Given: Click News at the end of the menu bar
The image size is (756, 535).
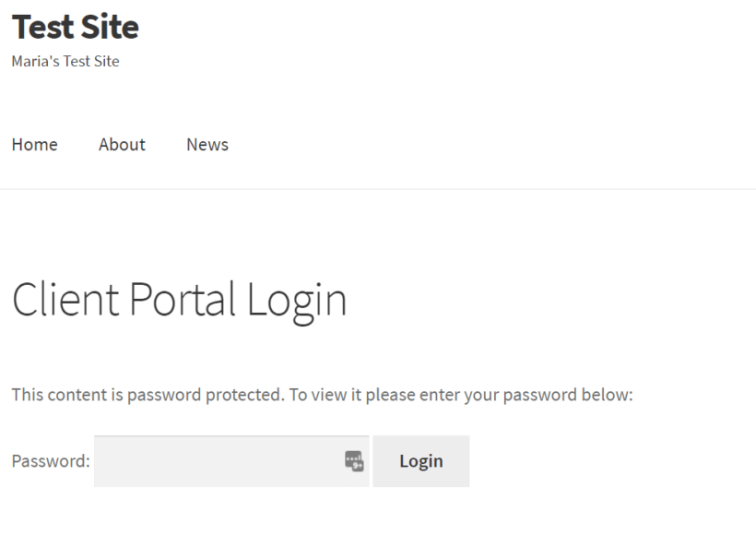Looking at the screenshot, I should [x=207, y=144].
